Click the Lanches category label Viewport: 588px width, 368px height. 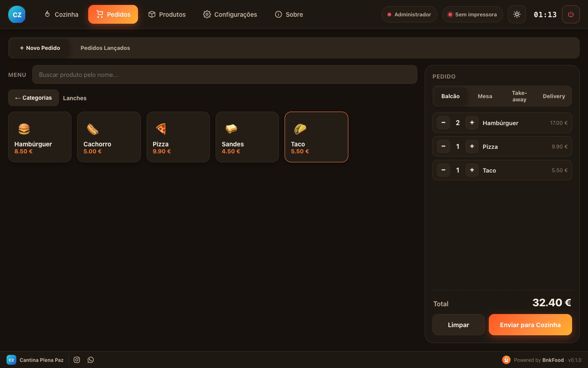(x=75, y=98)
